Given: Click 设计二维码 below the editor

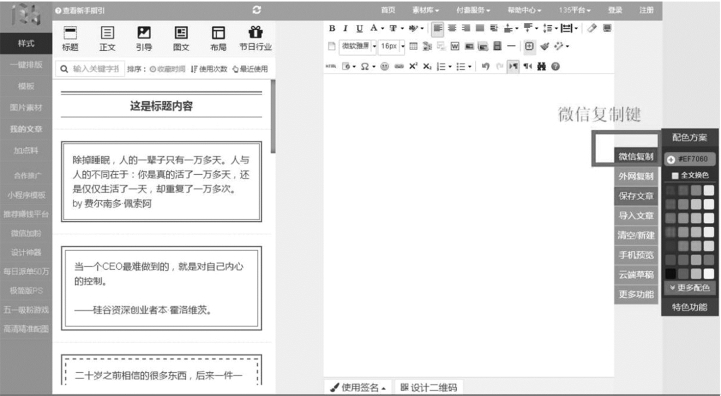Looking at the screenshot, I should pos(429,387).
